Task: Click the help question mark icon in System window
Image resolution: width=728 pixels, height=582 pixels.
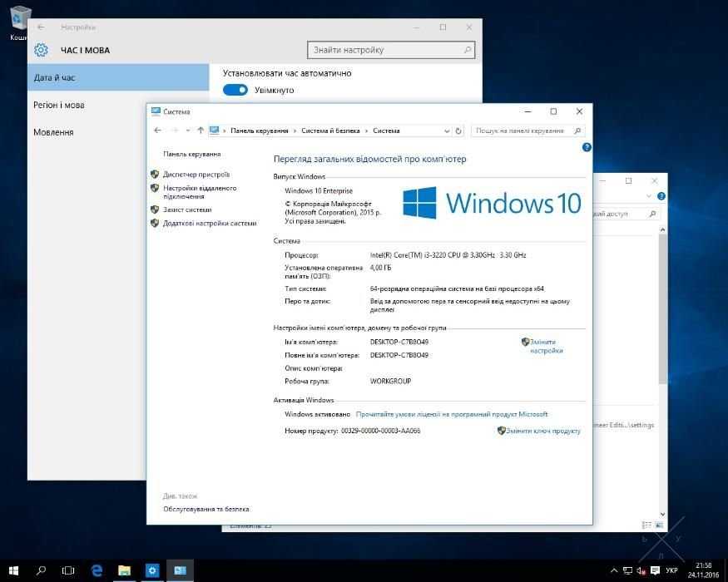Action: coord(587,147)
